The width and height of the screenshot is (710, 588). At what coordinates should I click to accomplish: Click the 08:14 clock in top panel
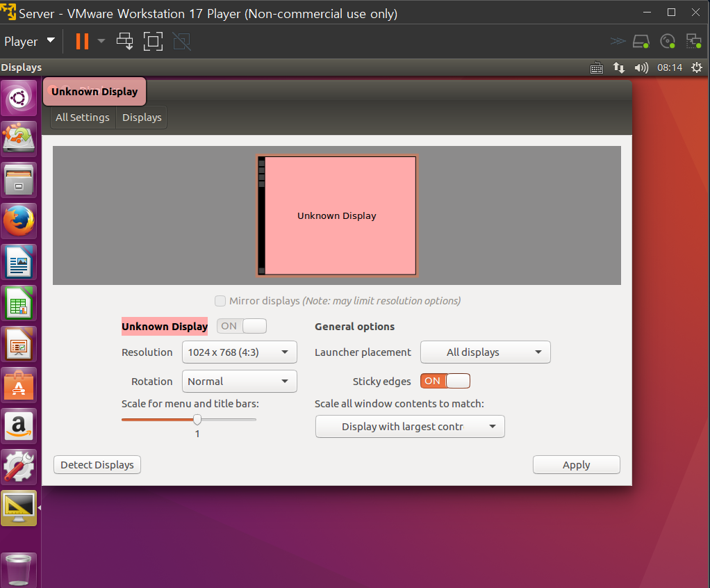tap(670, 68)
